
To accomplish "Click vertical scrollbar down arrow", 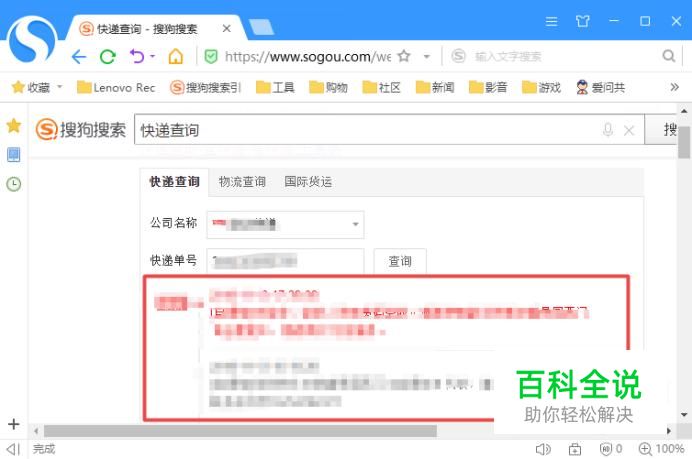I will (684, 415).
